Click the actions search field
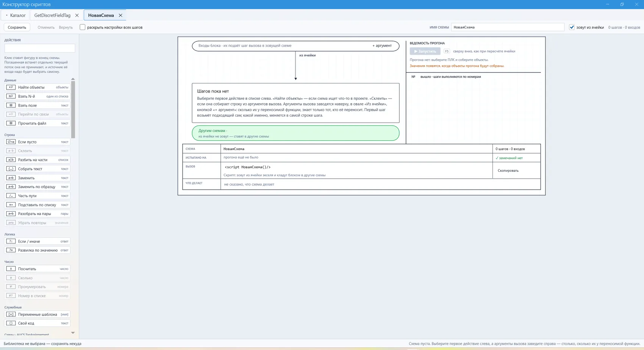This screenshot has width=644, height=350. click(40, 48)
